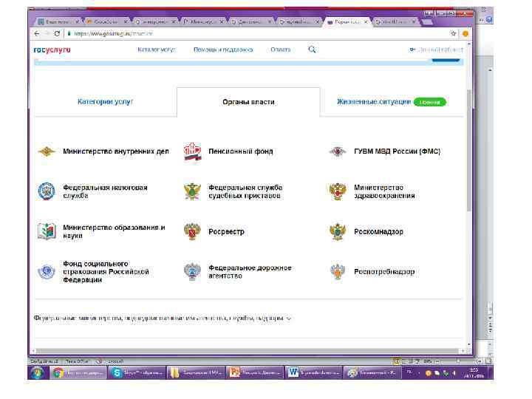Screen dimensions: 532x399
Task: Click the Министерство внутренних дел emblem icon
Action: coord(47,151)
